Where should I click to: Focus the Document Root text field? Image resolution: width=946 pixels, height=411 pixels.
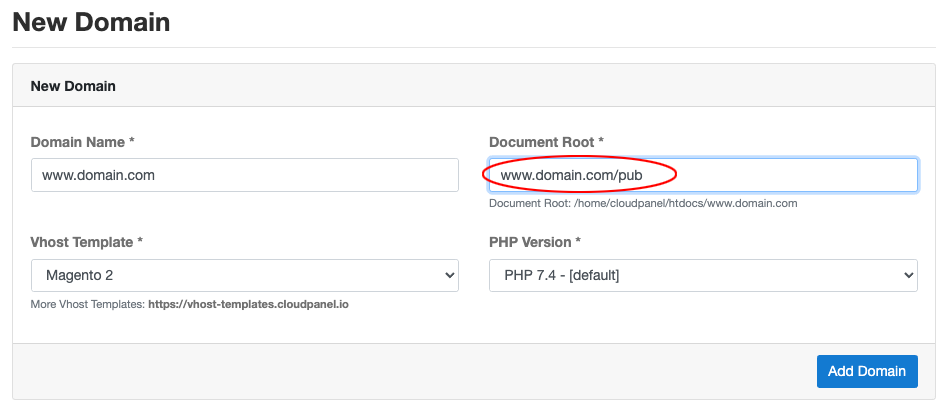tap(703, 175)
